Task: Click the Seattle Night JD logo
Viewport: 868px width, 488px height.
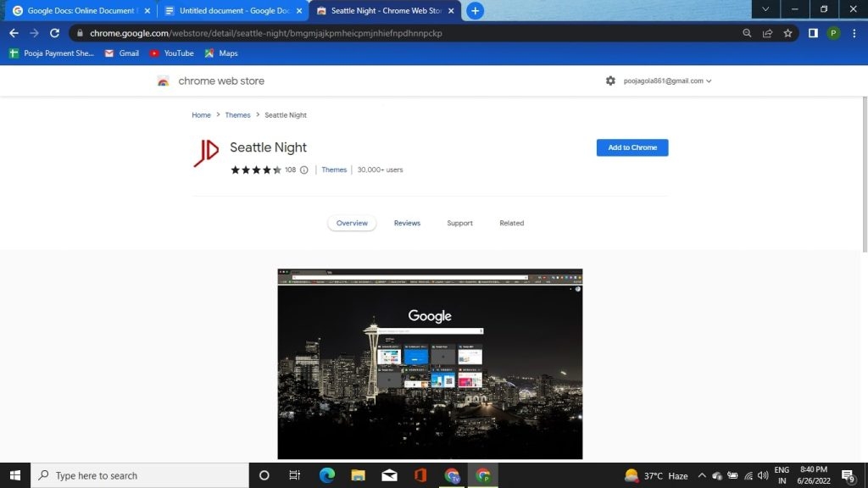Action: point(206,153)
